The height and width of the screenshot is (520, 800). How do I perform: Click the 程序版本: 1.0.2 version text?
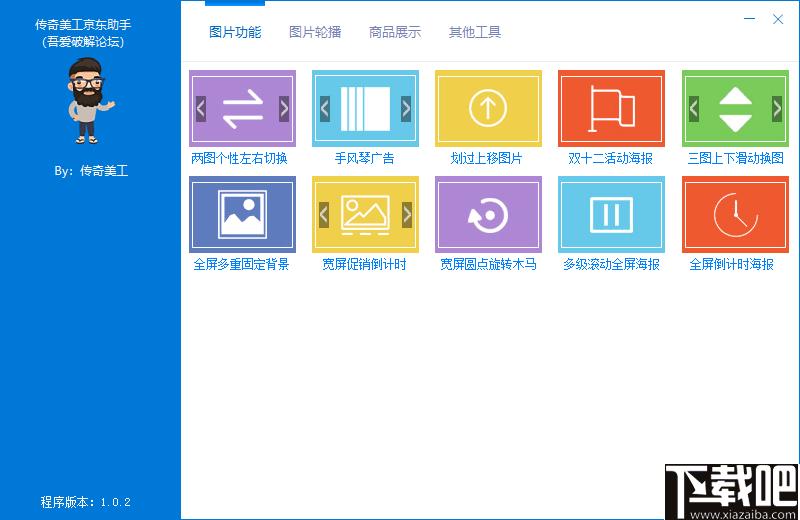coord(85,502)
